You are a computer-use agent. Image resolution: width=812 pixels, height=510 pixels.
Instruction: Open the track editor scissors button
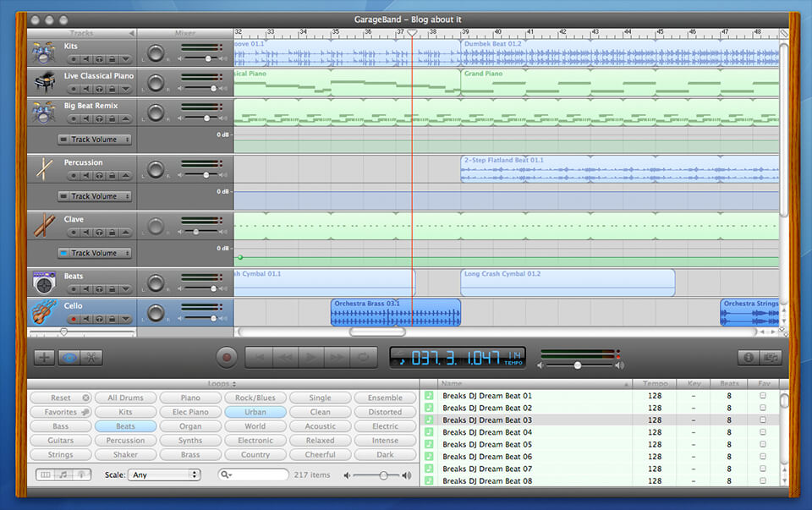(x=91, y=357)
